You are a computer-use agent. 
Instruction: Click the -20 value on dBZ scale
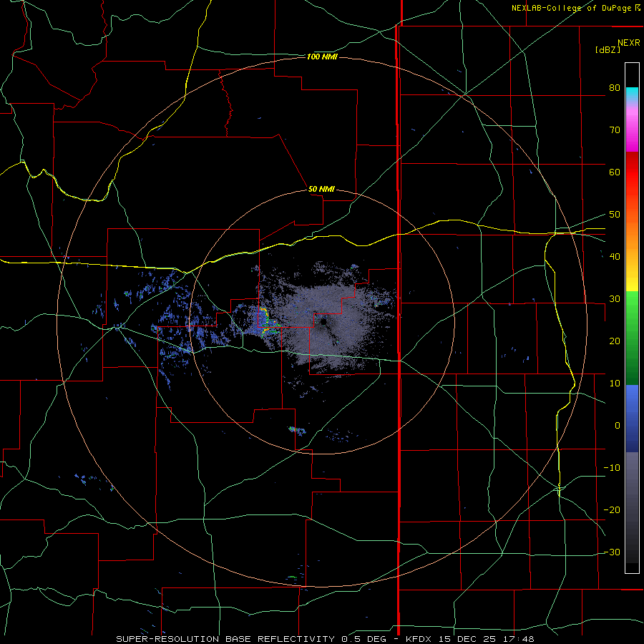(x=612, y=509)
